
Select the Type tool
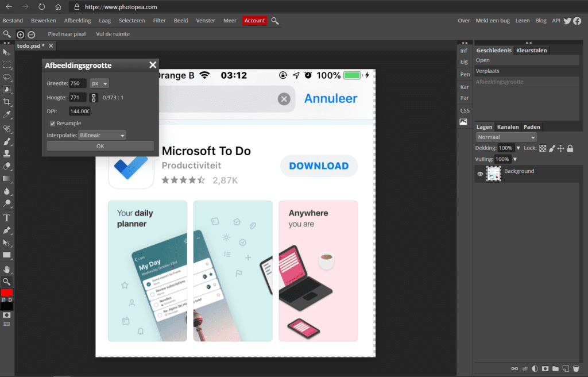[7, 218]
